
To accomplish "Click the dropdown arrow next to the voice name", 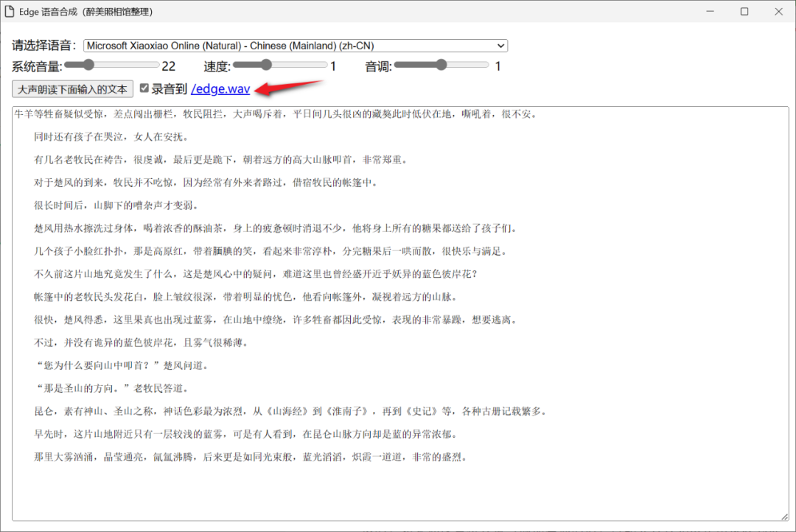I will pyautogui.click(x=501, y=45).
